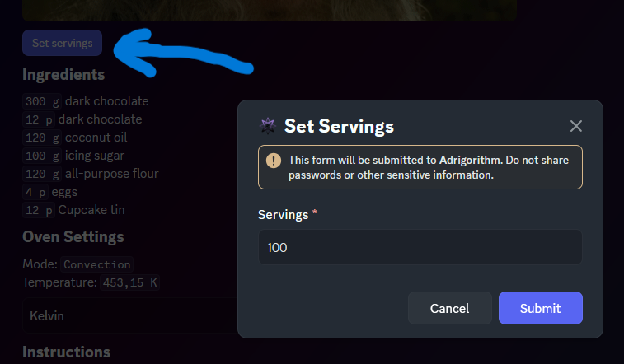624x364 pixels.
Task: Click the Convection mode value
Action: [97, 265]
